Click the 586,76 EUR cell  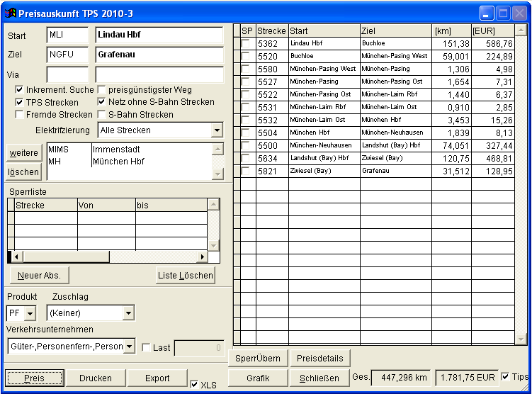click(493, 43)
